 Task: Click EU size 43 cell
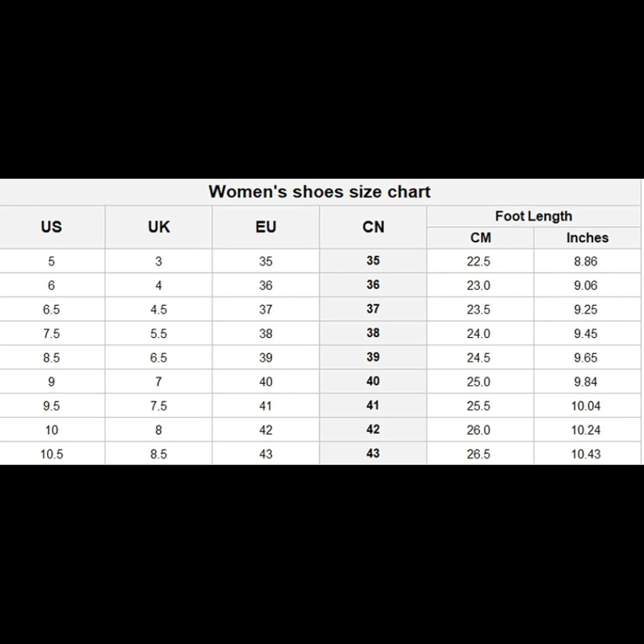(x=266, y=454)
